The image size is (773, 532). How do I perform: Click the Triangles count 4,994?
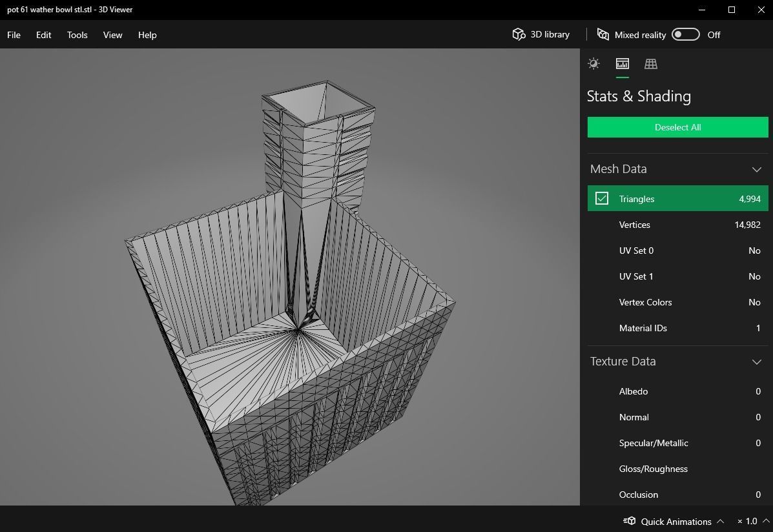click(x=749, y=199)
